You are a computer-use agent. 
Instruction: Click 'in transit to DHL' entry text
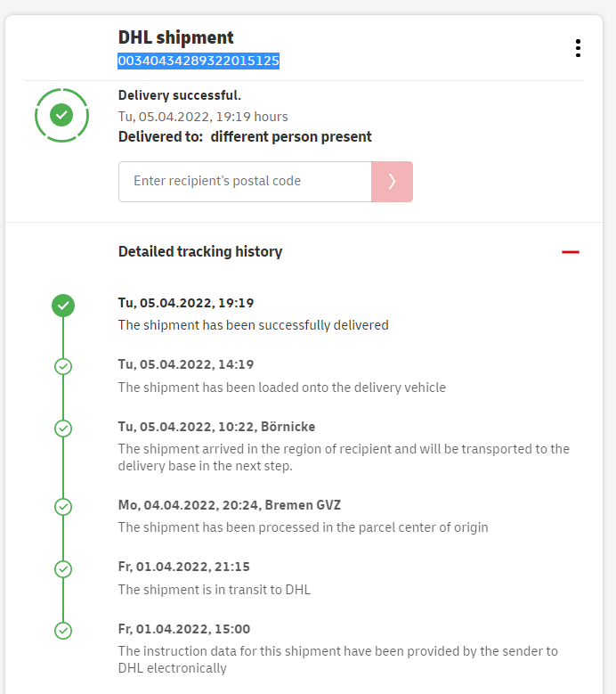215,589
